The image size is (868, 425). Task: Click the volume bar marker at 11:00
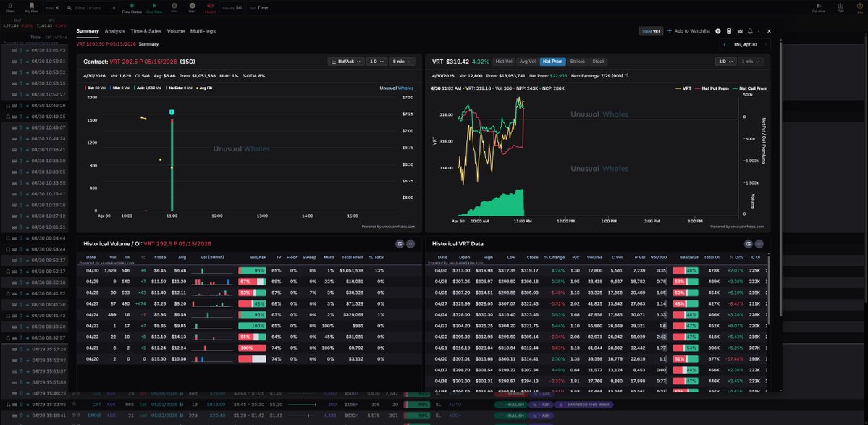click(x=172, y=112)
